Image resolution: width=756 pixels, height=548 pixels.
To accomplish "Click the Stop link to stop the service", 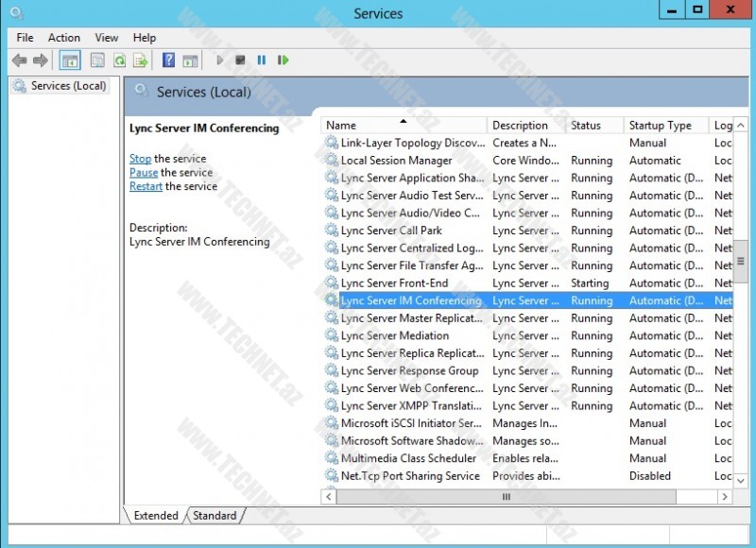I will tap(139, 159).
